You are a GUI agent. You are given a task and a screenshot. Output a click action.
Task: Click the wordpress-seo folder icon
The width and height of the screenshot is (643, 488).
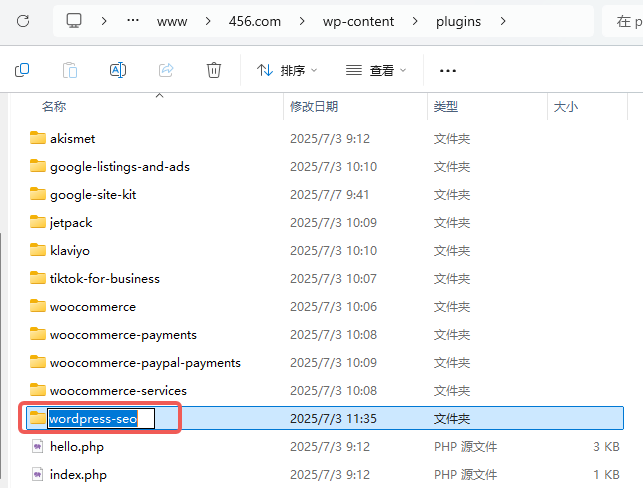pos(38,418)
